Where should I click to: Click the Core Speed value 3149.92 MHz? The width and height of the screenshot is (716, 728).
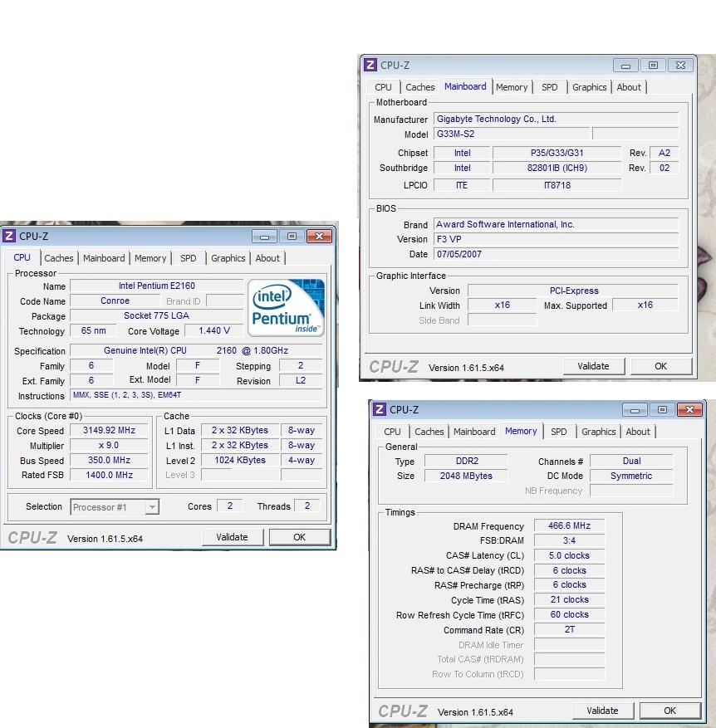tap(109, 430)
